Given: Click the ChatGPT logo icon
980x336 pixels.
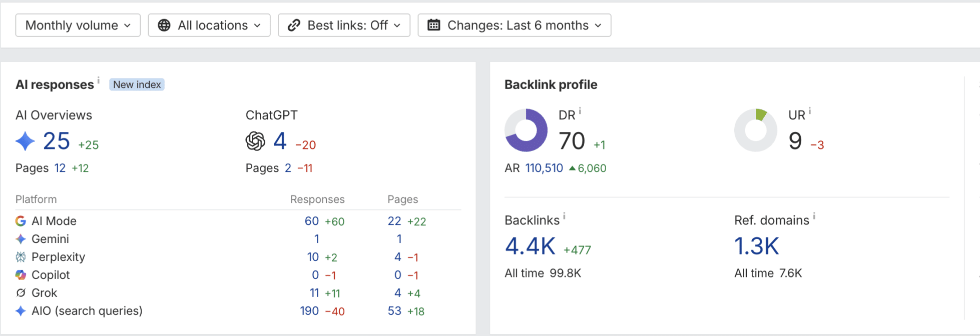Looking at the screenshot, I should (x=255, y=141).
